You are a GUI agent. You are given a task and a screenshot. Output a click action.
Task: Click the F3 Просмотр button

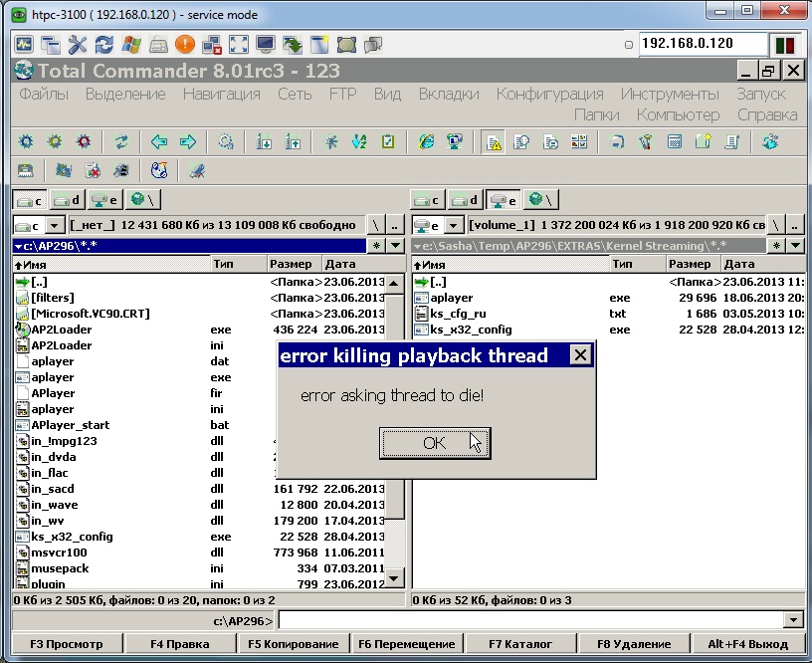[67, 644]
